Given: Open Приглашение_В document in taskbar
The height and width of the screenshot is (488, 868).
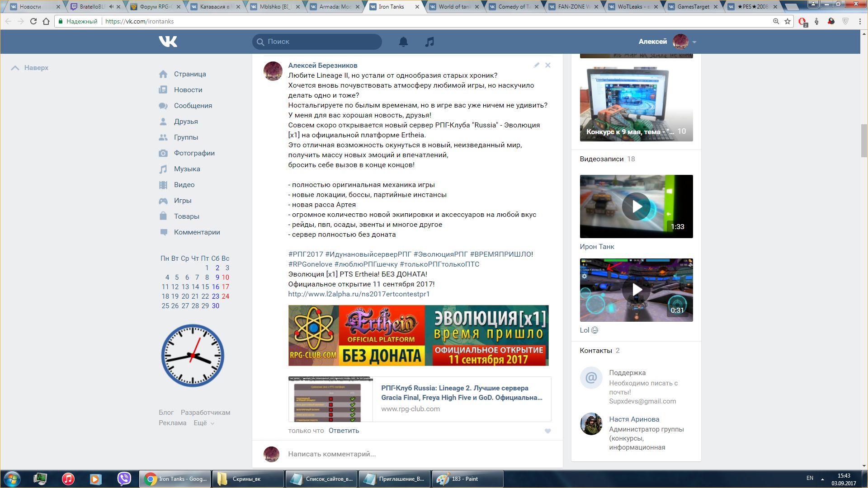Looking at the screenshot, I should tap(394, 479).
